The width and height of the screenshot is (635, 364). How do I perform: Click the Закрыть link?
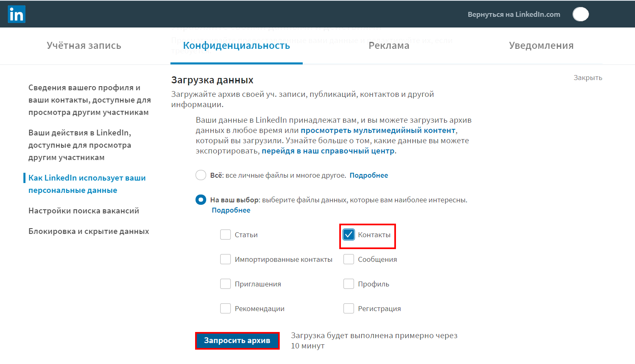pyautogui.click(x=588, y=78)
